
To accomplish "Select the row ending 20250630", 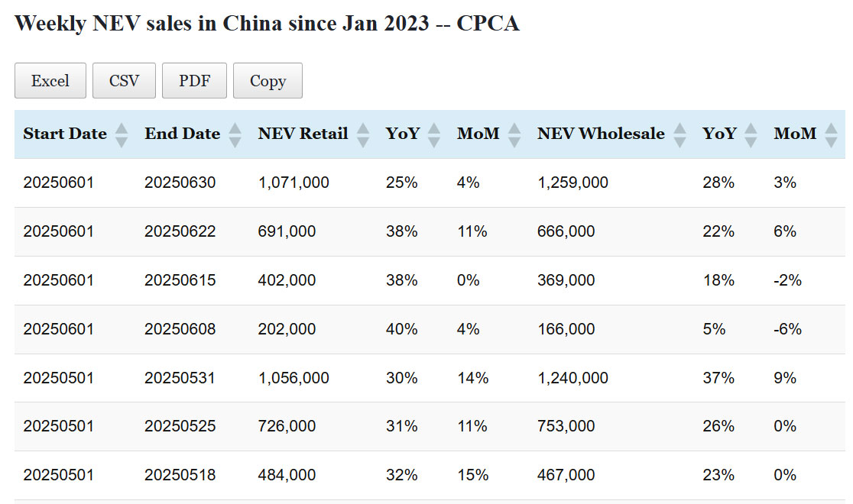I will 180,183.
